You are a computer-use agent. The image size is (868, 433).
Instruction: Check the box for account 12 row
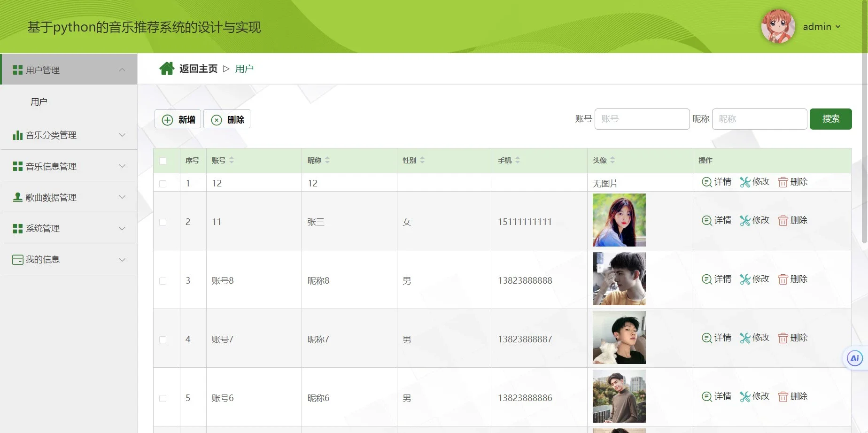click(x=163, y=184)
